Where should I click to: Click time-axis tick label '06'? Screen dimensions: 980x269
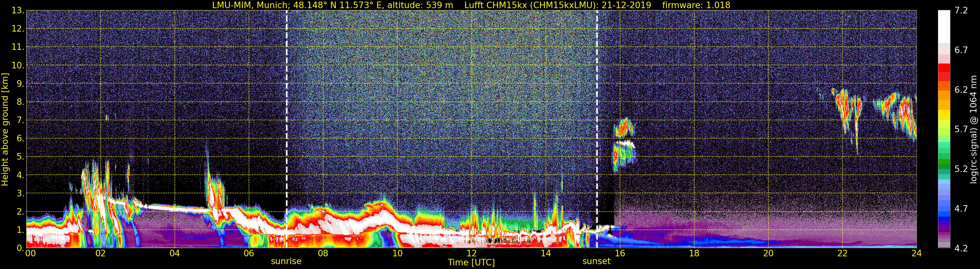249,254
